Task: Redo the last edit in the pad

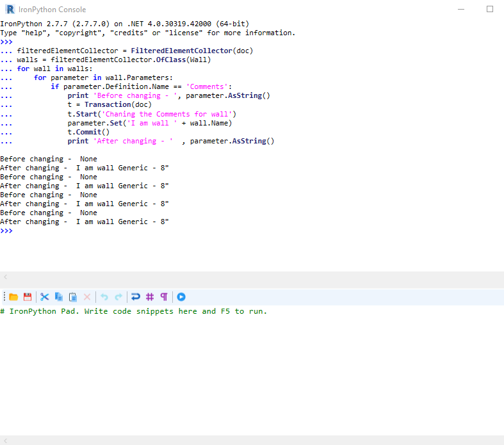Action: (118, 297)
